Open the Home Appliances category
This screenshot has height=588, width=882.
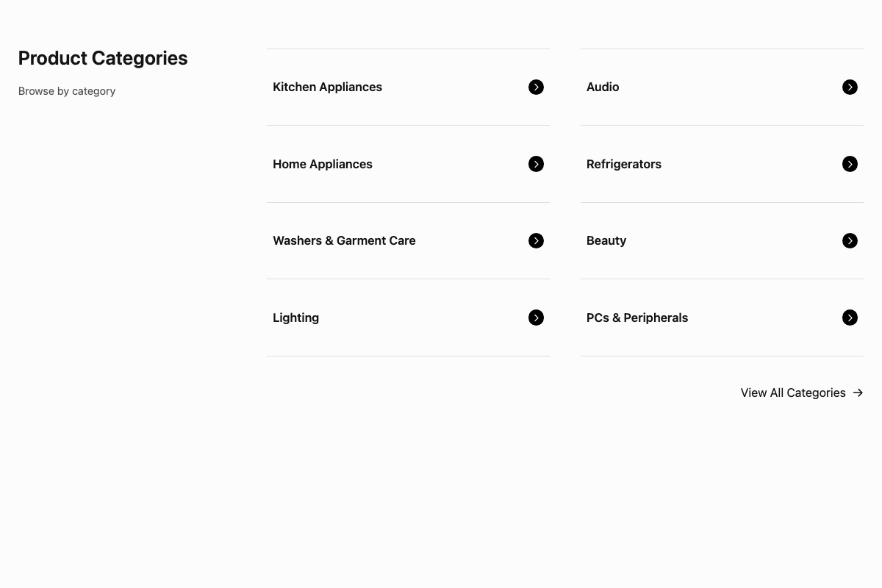tap(323, 164)
